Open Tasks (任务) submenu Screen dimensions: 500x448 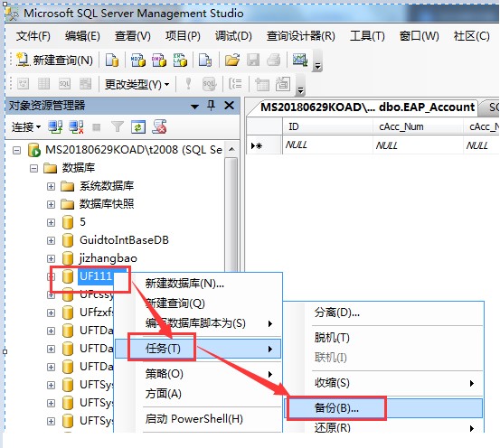pyautogui.click(x=198, y=349)
